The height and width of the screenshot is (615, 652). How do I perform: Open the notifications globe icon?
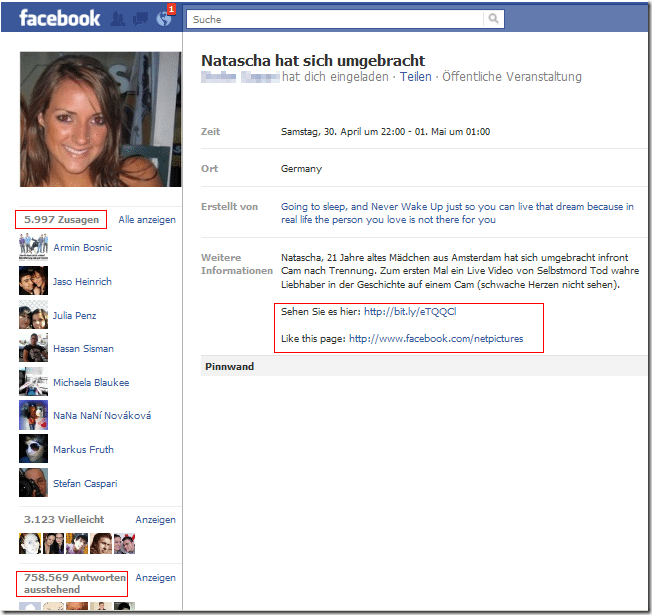[x=164, y=19]
